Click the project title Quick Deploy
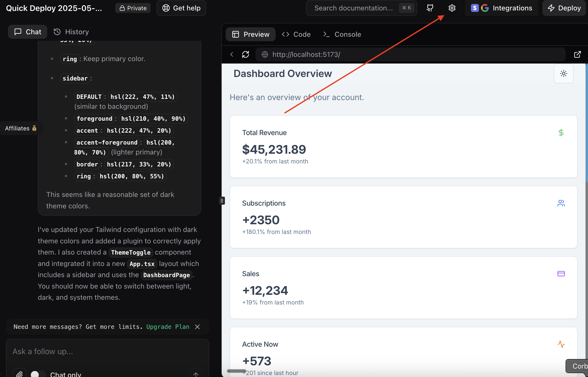 (54, 8)
